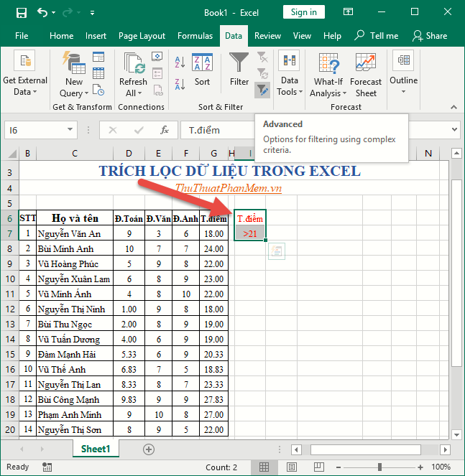Viewport: 465px width, 476px height.
Task: Click zoom in plus button
Action: pos(420,467)
